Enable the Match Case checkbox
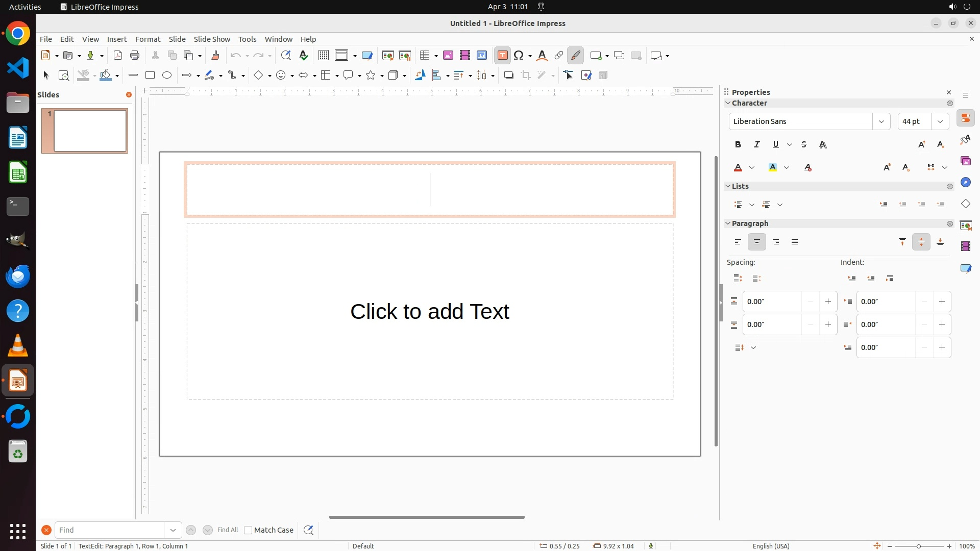The width and height of the screenshot is (980, 551). pyautogui.click(x=248, y=530)
